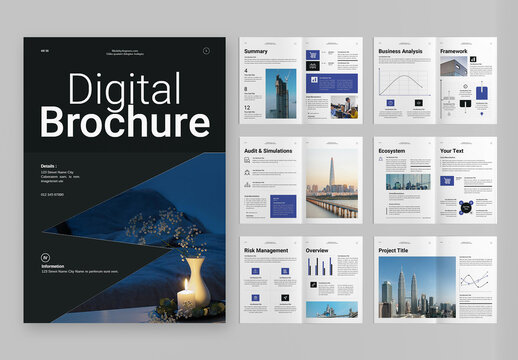Image resolution: width=518 pixels, height=360 pixels.
Task: Click the number "4" on the Summary page
Action: click(246, 71)
